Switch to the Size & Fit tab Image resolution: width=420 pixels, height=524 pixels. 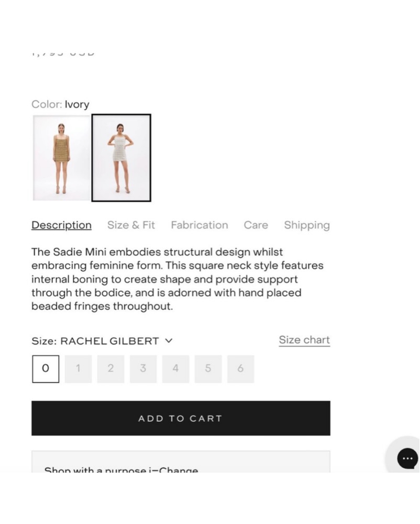(131, 225)
